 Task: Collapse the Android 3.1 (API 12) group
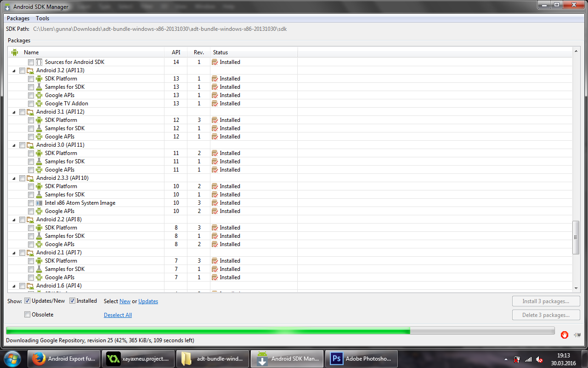[14, 112]
